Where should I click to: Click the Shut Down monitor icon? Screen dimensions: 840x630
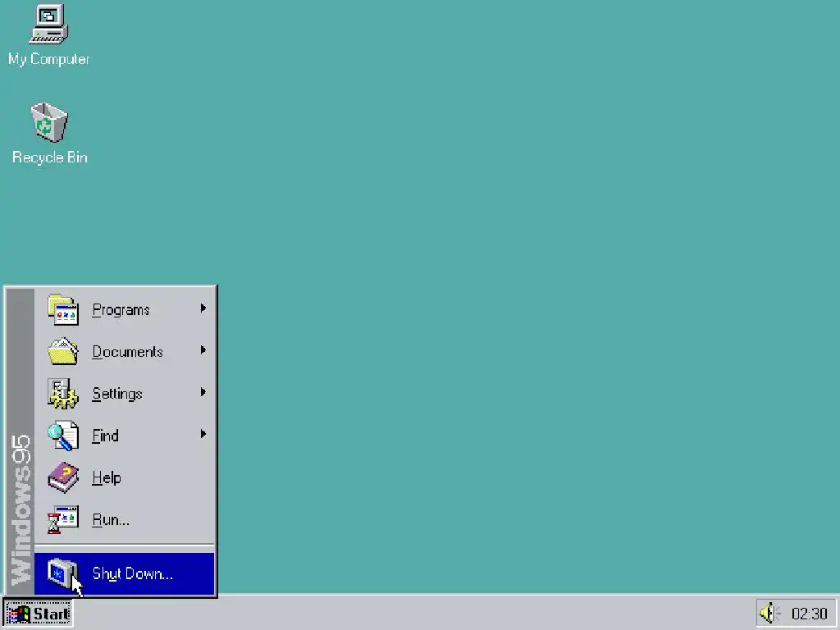click(62, 573)
